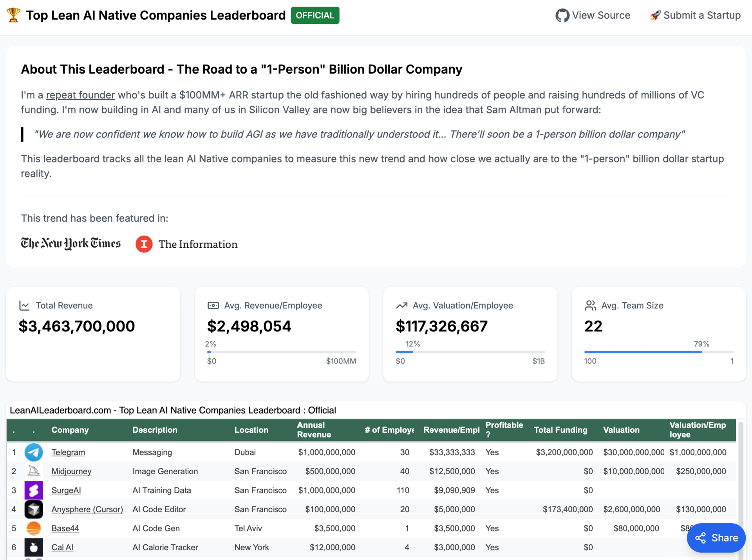Click Midjourney's $10,000,000,000 valuation cell

(634, 471)
